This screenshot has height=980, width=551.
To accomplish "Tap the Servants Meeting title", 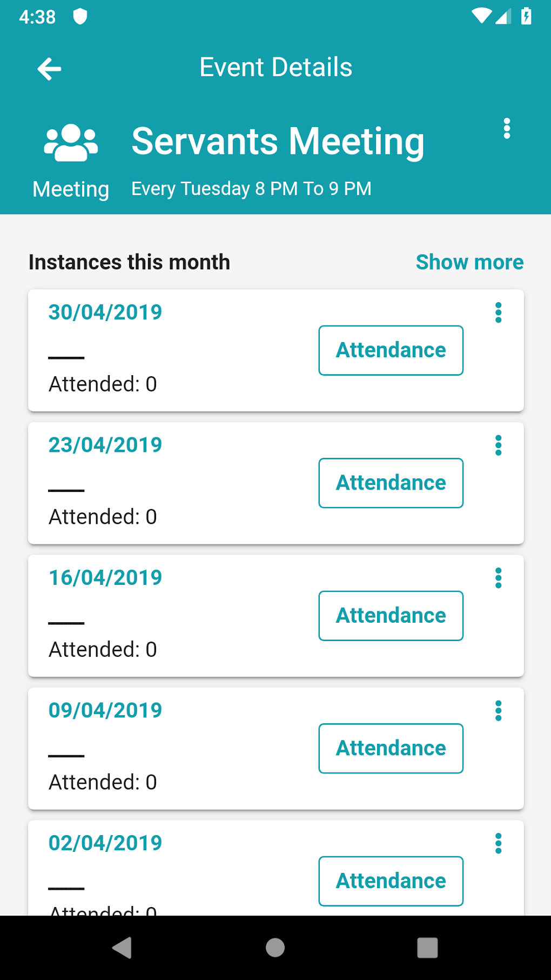I will coord(278,142).
